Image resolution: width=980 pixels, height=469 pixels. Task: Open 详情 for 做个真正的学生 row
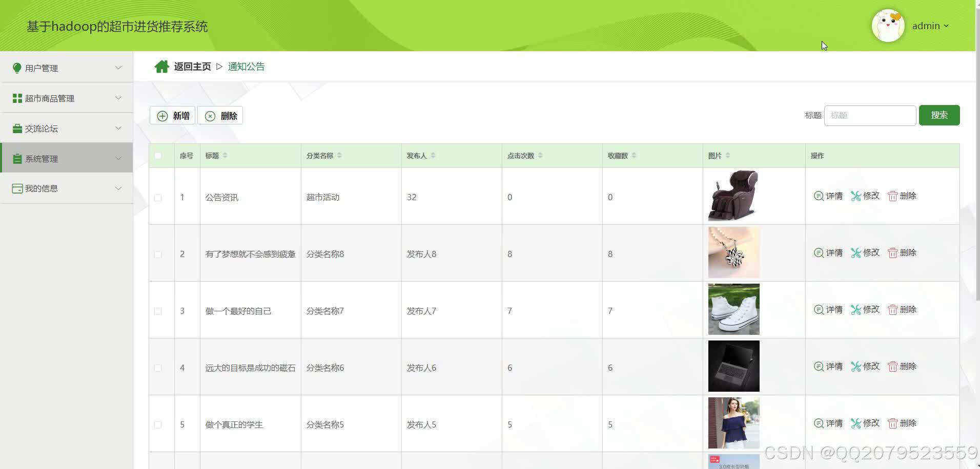828,423
